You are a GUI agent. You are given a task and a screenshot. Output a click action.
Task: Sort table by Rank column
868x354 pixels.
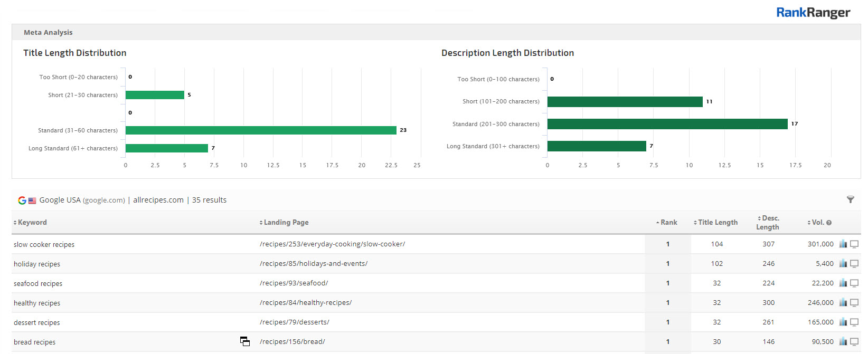668,223
